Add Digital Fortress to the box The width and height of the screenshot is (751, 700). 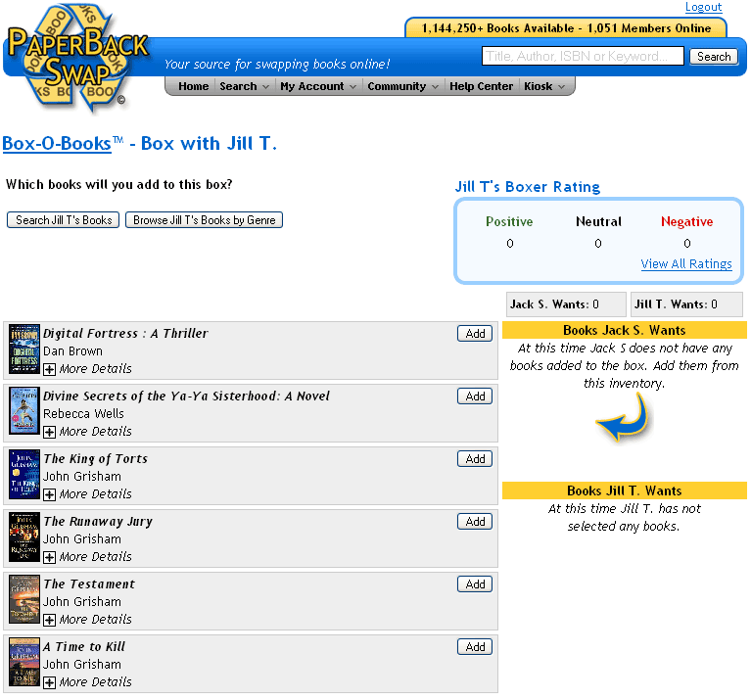coord(475,334)
